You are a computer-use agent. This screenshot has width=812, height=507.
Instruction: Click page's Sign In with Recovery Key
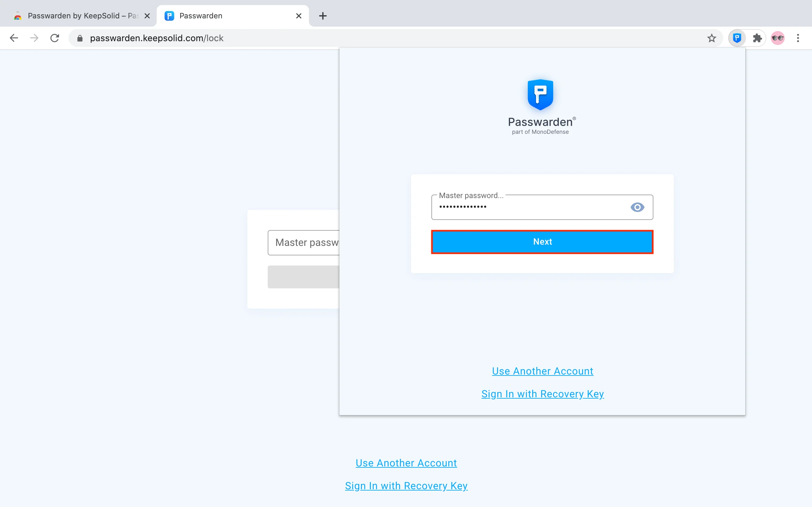point(406,485)
